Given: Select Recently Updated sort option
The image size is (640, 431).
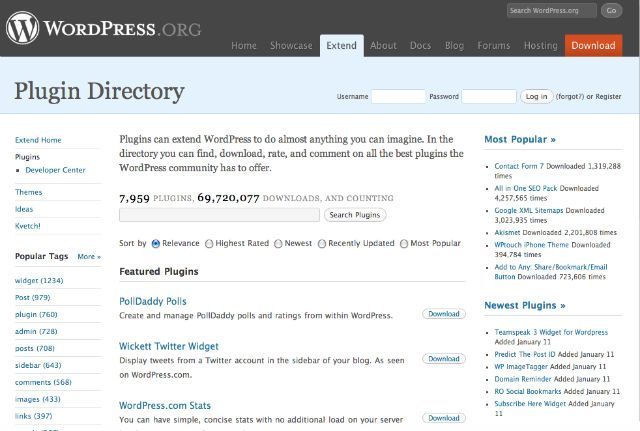Looking at the screenshot, I should click(322, 244).
